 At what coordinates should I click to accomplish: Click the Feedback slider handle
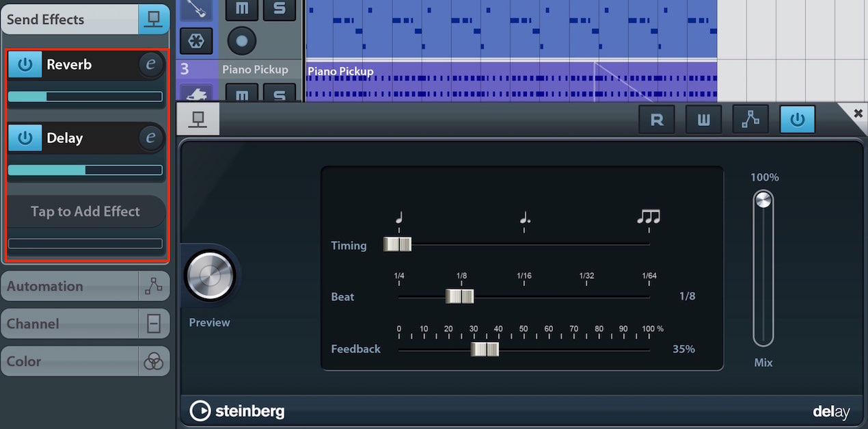485,349
